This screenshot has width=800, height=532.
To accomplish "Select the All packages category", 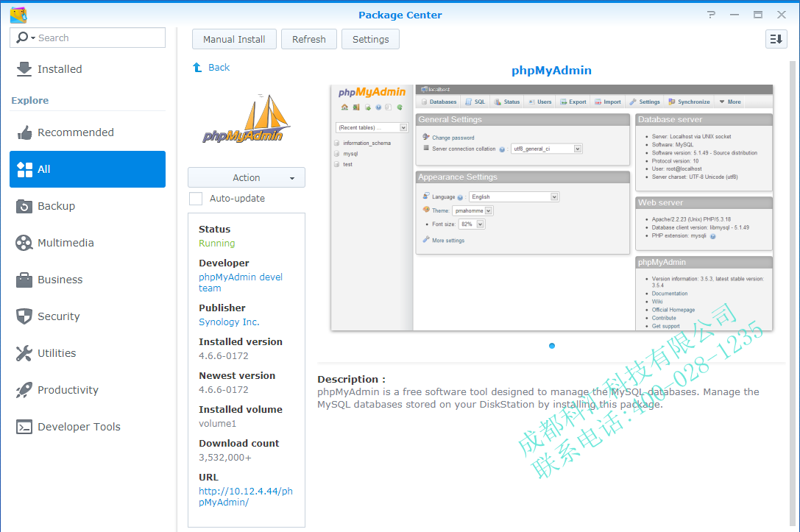I will tap(88, 169).
